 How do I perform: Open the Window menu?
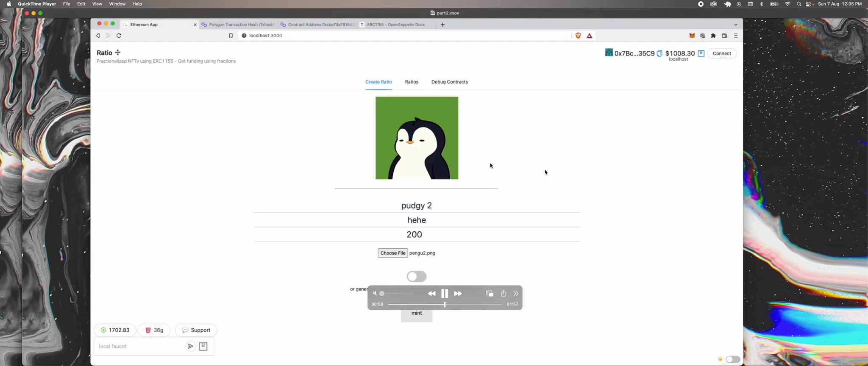pos(117,4)
